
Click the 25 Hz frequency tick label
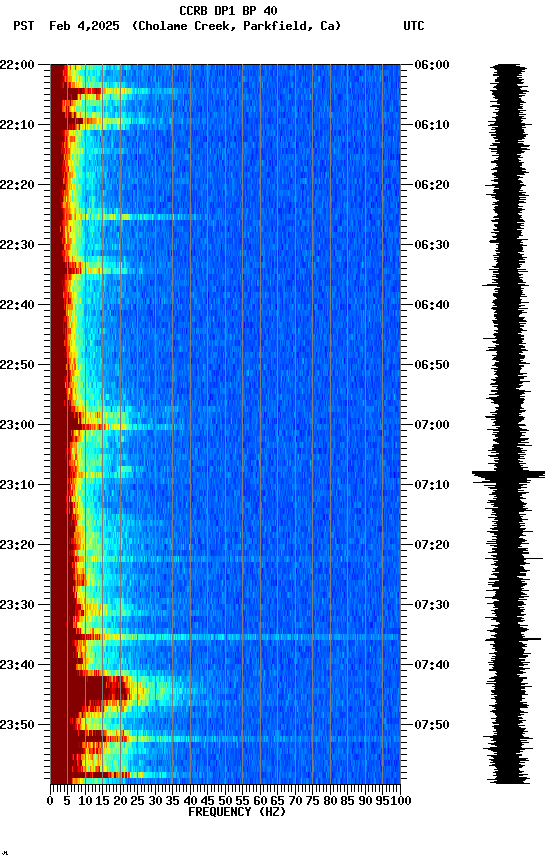[x=137, y=802]
